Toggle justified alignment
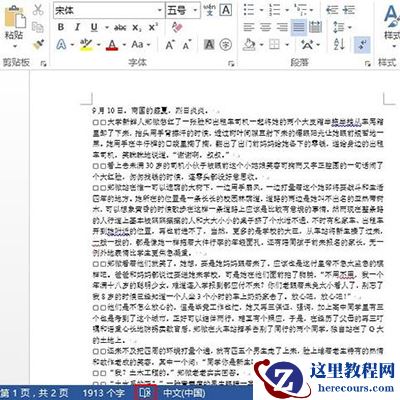This screenshot has width=400, height=400. click(299, 27)
